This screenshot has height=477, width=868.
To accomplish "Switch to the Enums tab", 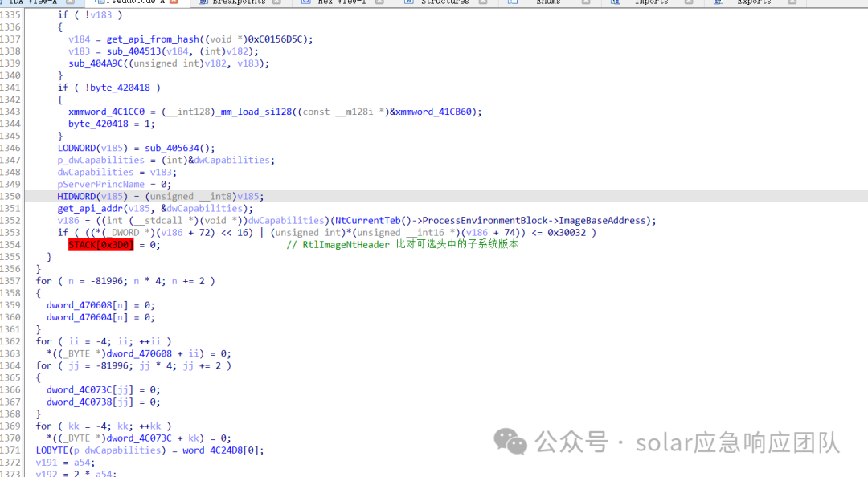I will [x=548, y=2].
